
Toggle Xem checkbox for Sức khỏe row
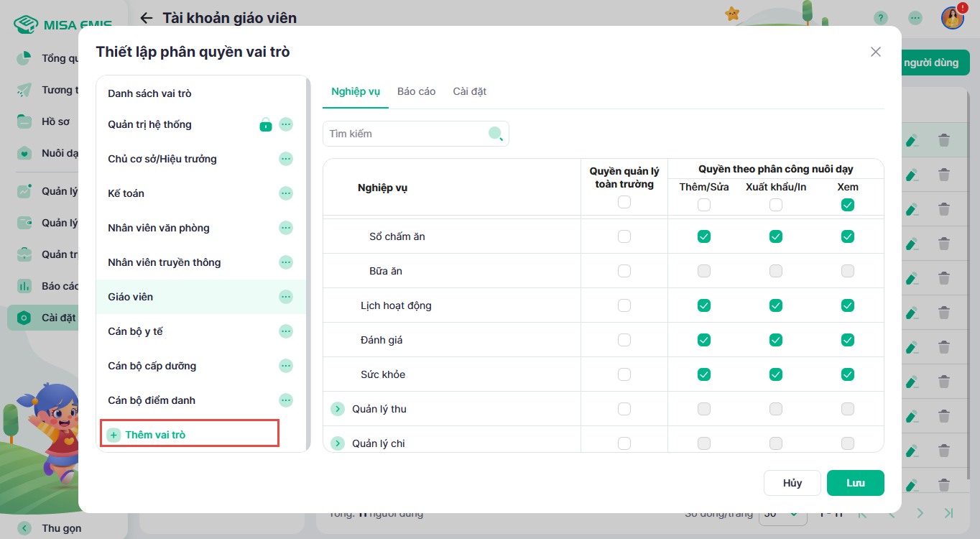click(x=848, y=374)
